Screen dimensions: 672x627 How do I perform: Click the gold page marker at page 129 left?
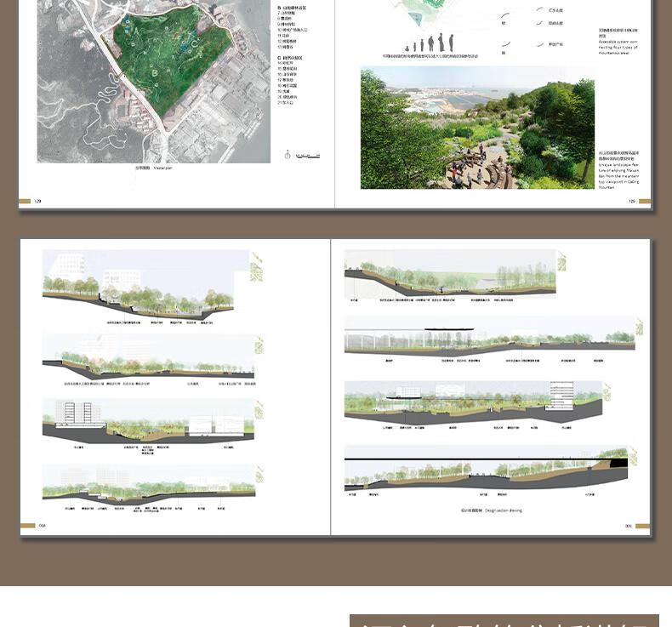coord(25,202)
